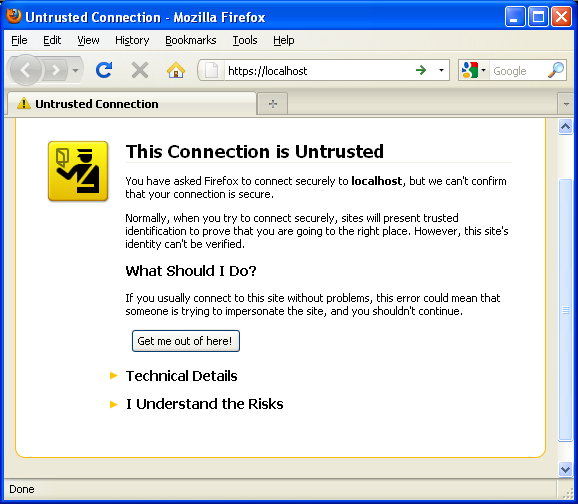Maximize the Firefox window

click(538, 17)
